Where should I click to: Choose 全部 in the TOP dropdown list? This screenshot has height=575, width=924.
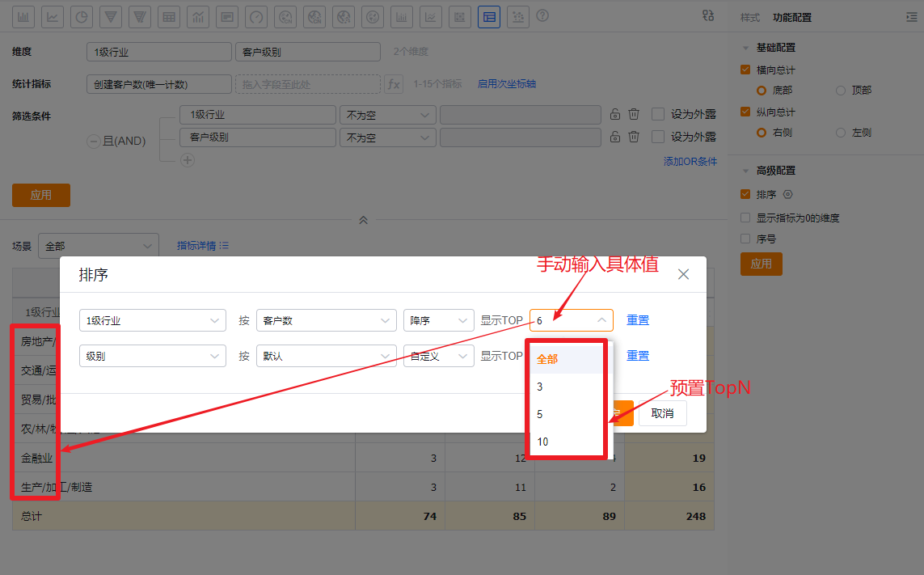[x=567, y=359]
